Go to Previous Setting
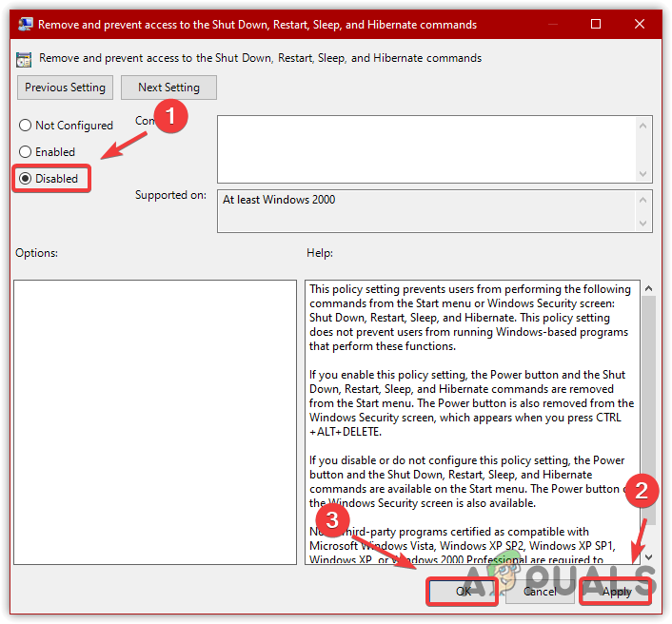The height and width of the screenshot is (624, 672). (65, 88)
